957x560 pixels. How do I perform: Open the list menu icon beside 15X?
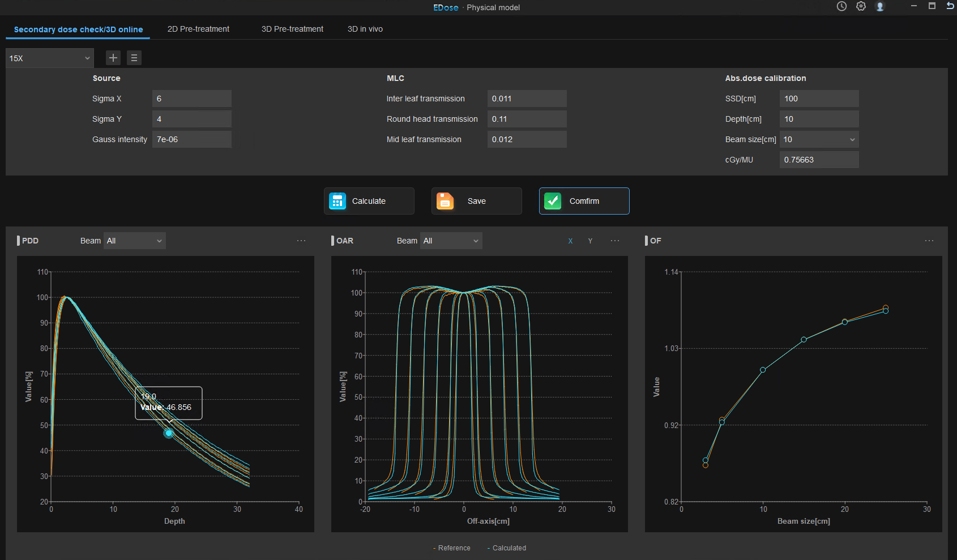click(x=134, y=58)
